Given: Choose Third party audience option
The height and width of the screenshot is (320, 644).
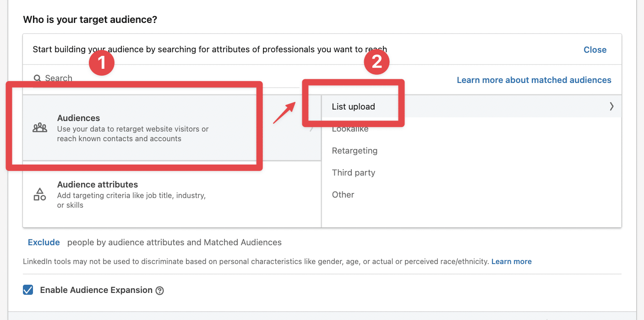Looking at the screenshot, I should coord(472,173).
